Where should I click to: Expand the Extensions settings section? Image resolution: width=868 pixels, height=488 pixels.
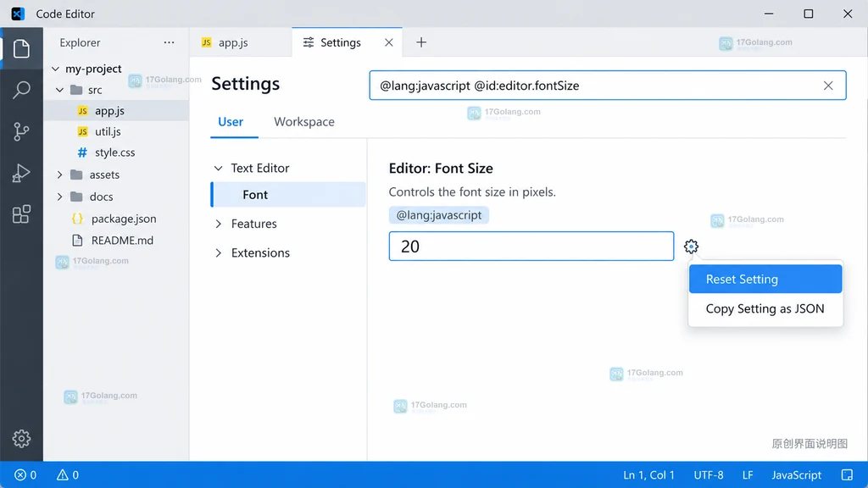[x=219, y=252]
